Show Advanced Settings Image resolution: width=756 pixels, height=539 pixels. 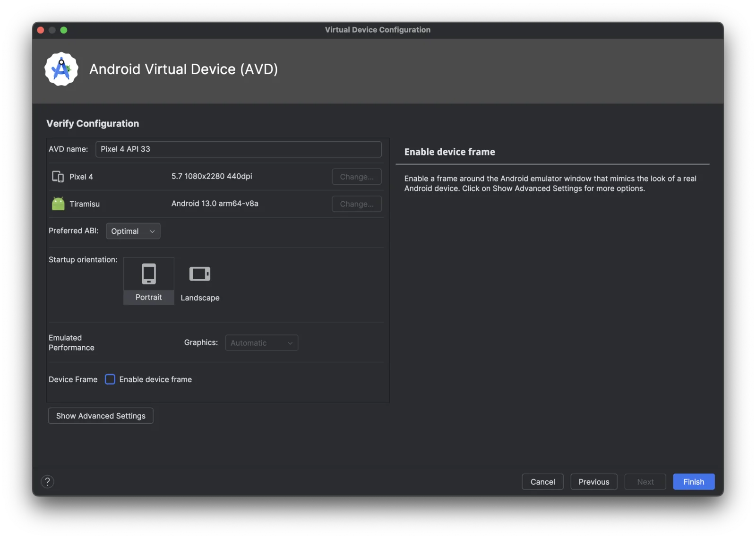point(101,416)
